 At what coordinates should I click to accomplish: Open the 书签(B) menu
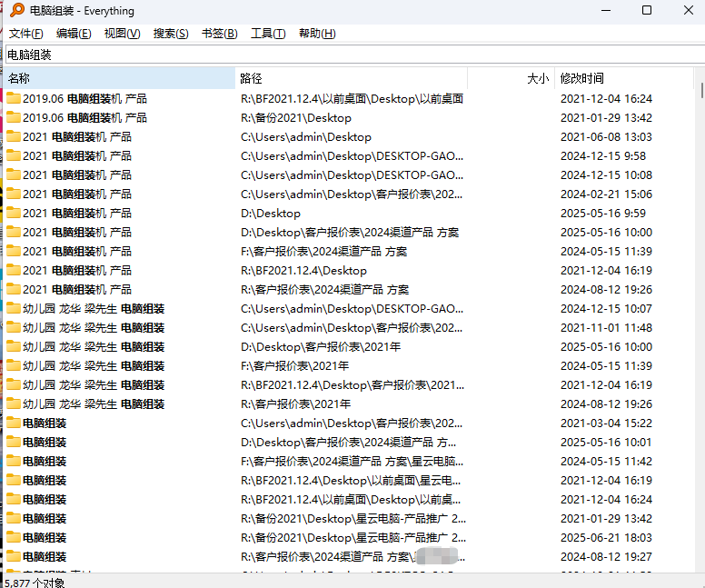coord(219,34)
